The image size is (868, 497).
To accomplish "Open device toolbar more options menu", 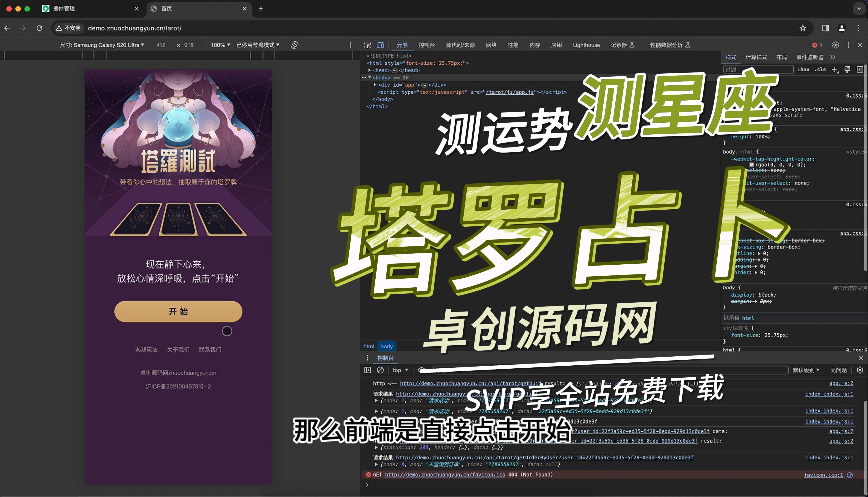I will [350, 45].
